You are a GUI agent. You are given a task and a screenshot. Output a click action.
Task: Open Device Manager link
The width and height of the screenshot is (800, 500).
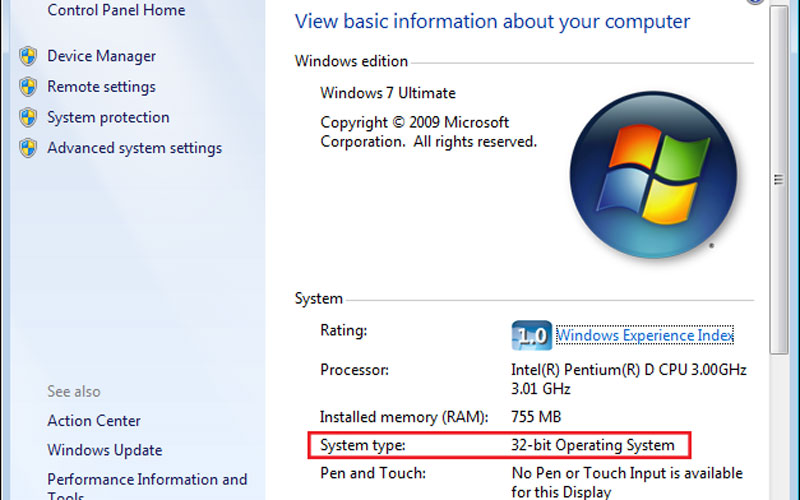click(102, 56)
